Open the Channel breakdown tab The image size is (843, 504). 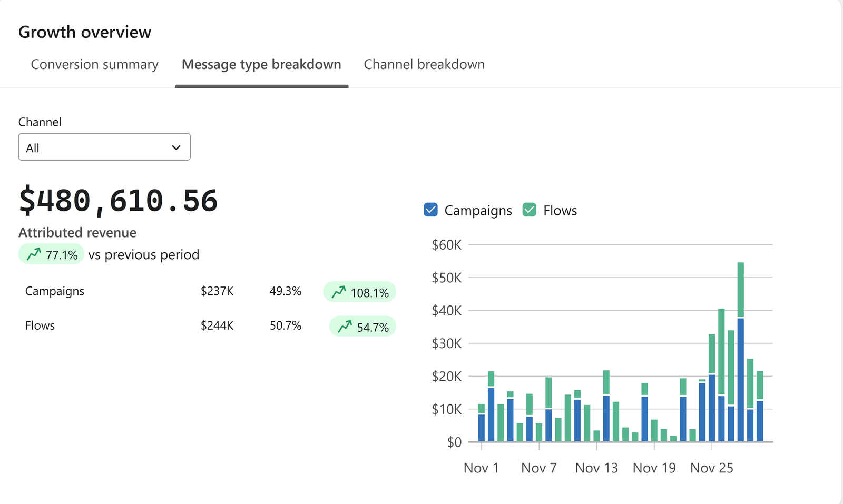click(424, 64)
